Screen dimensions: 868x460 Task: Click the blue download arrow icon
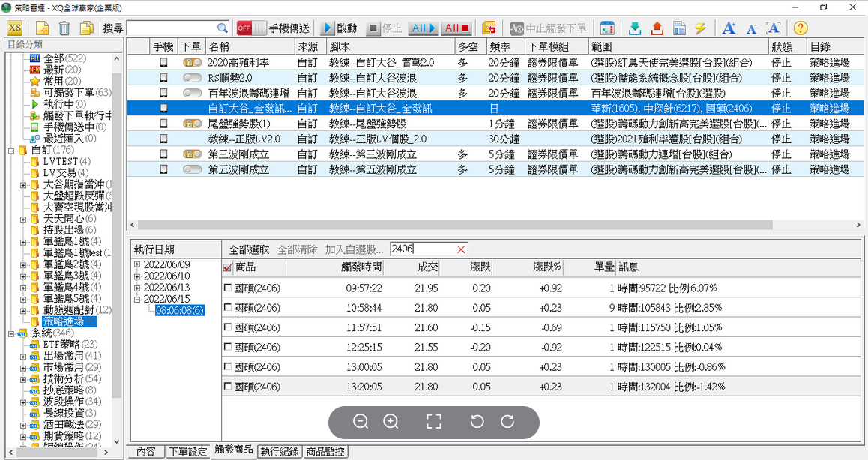point(635,28)
